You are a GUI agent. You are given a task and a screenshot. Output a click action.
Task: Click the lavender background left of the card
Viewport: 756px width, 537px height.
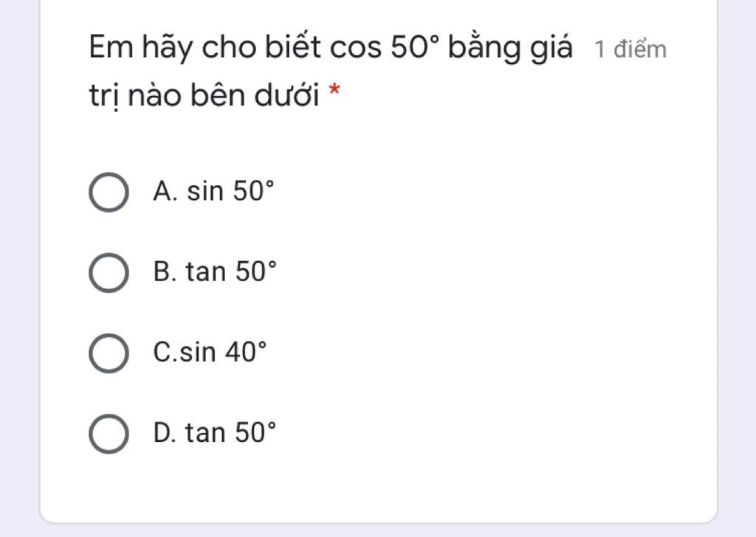click(x=19, y=266)
